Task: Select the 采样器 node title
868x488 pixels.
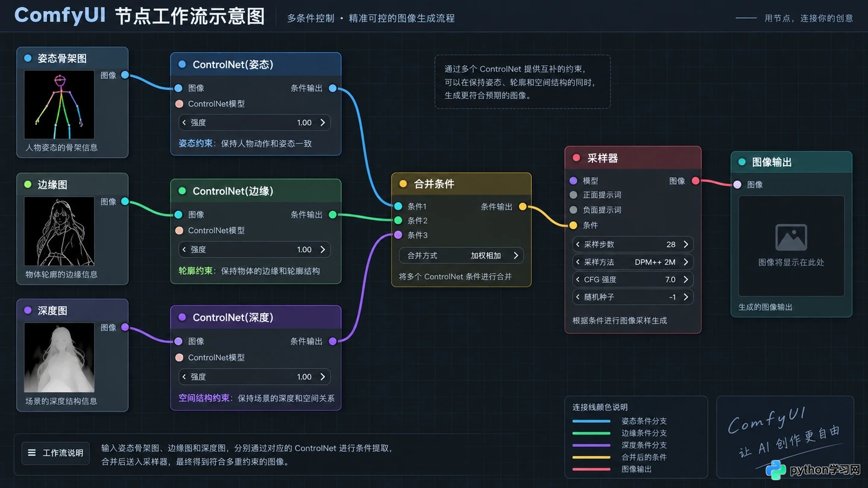Action: (x=603, y=158)
